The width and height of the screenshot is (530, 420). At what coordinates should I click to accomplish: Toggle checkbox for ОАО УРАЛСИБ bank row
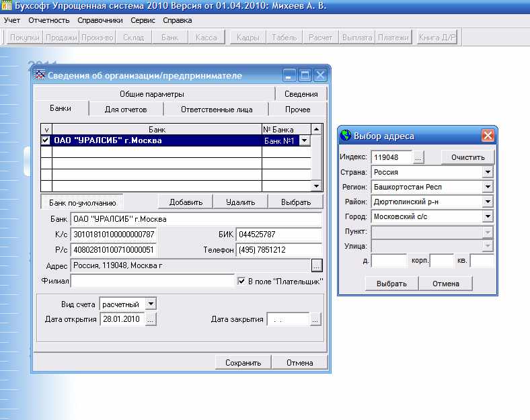(46, 141)
